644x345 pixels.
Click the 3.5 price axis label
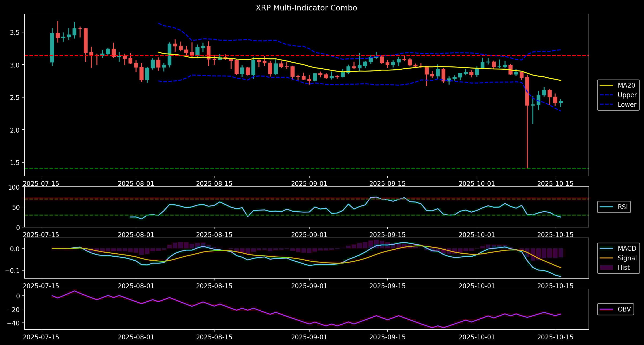tap(15, 33)
